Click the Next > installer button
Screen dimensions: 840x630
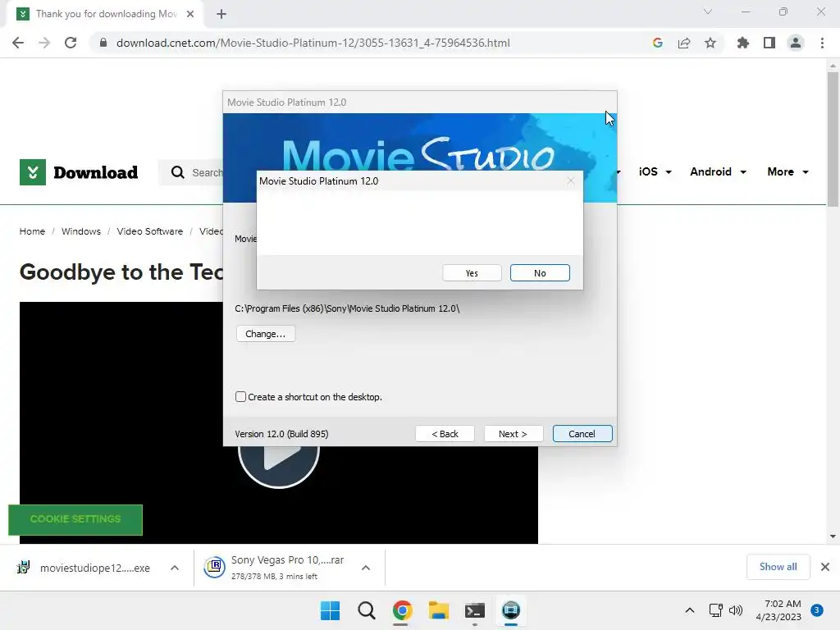[514, 434]
